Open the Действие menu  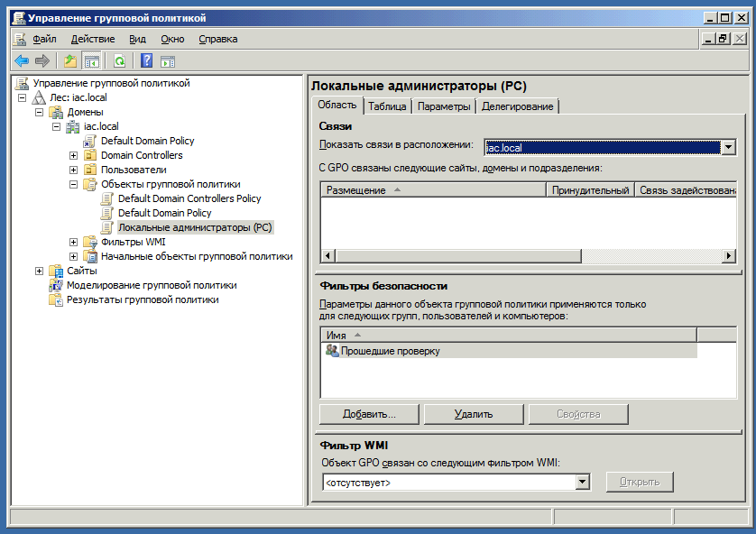tap(92, 39)
